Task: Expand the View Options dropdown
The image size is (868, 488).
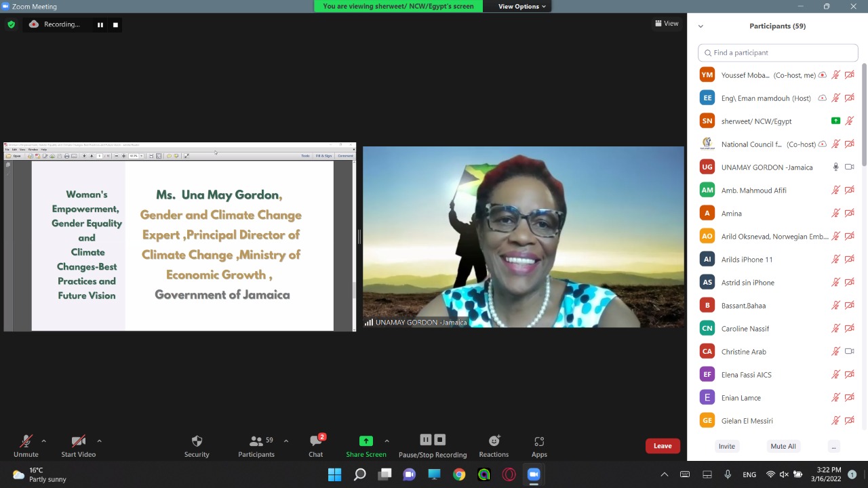Action: tap(522, 6)
